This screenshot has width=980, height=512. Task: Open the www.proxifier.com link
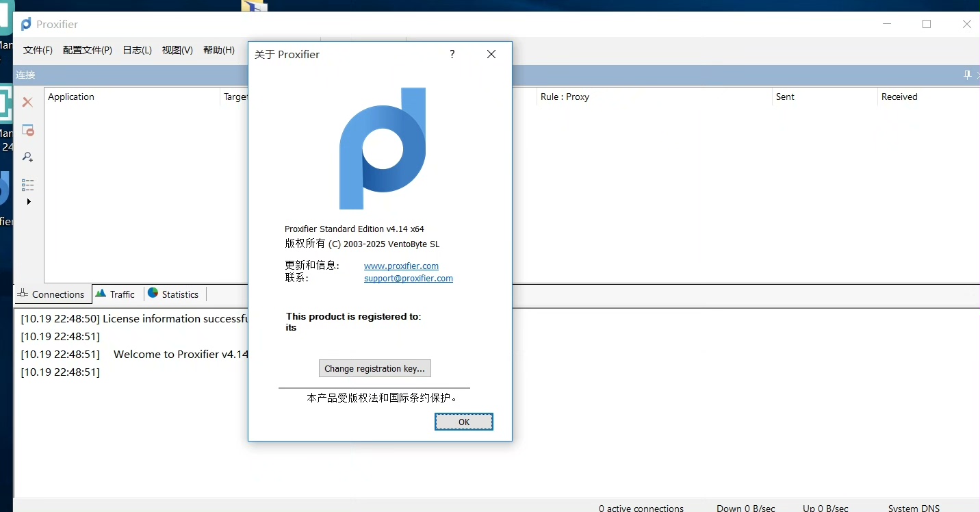pyautogui.click(x=401, y=266)
